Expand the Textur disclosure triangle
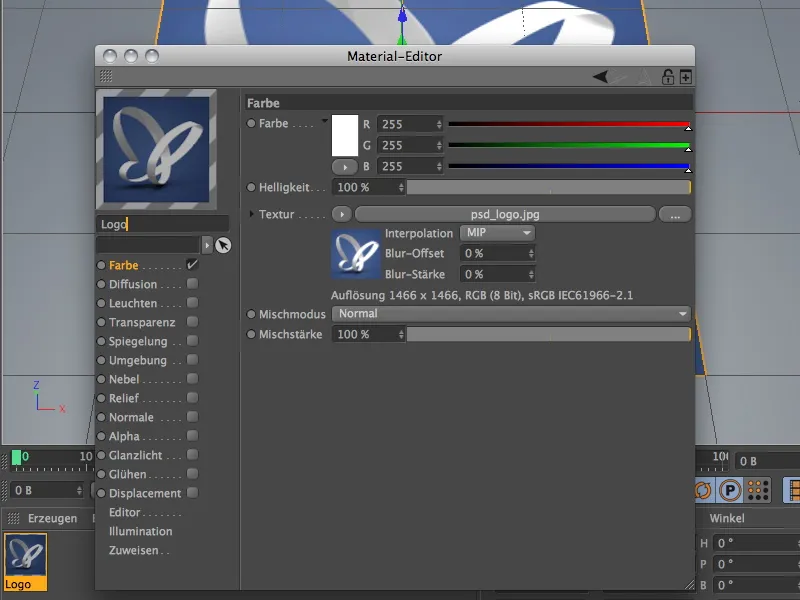Screen dimensions: 800x600 click(252, 214)
